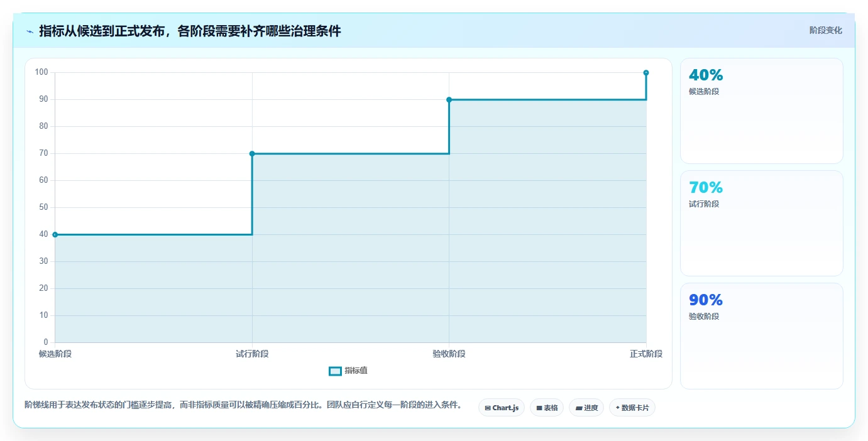Click the x-axis label 试行阶段
The width and height of the screenshot is (868, 441).
(252, 354)
